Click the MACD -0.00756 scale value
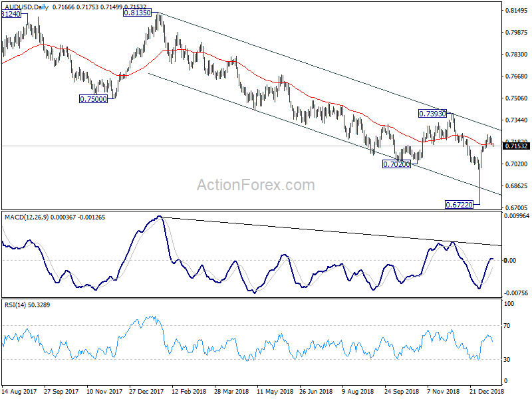 point(517,293)
